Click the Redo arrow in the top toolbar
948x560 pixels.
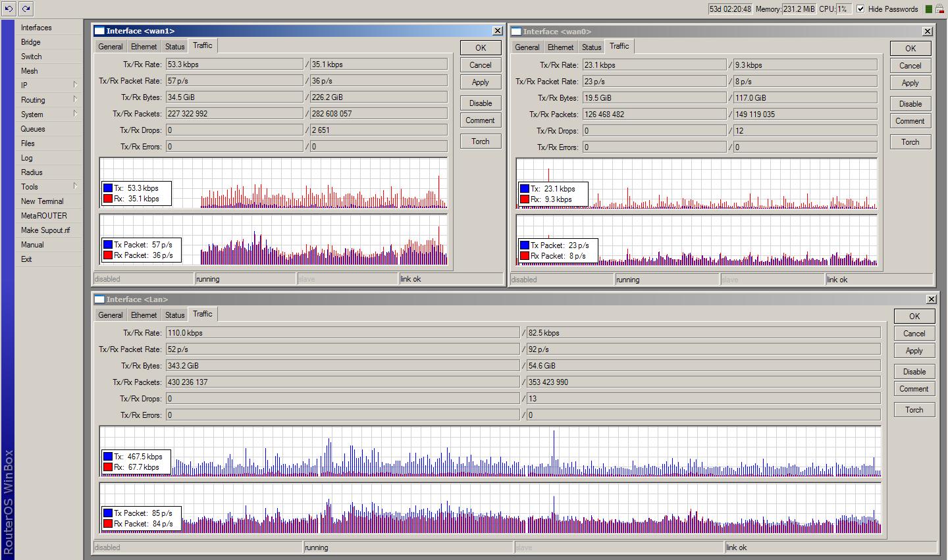pos(25,9)
